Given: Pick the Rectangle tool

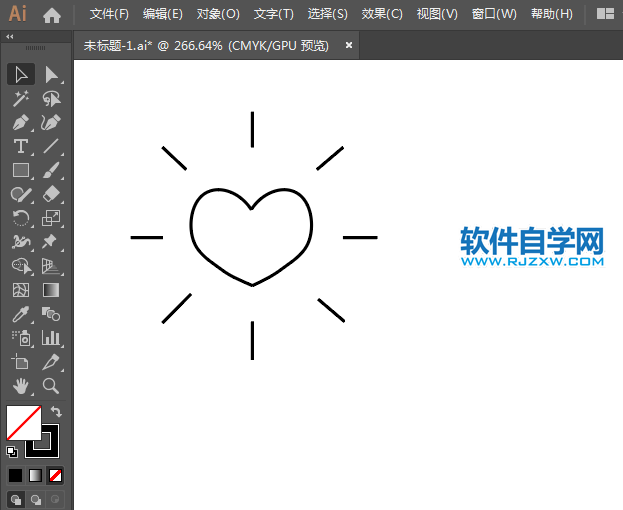Looking at the screenshot, I should click(21, 170).
